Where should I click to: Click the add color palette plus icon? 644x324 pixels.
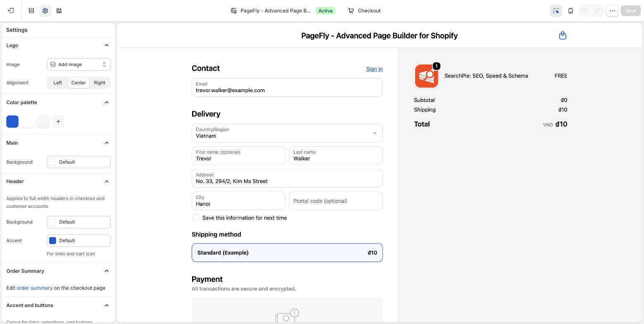point(58,121)
